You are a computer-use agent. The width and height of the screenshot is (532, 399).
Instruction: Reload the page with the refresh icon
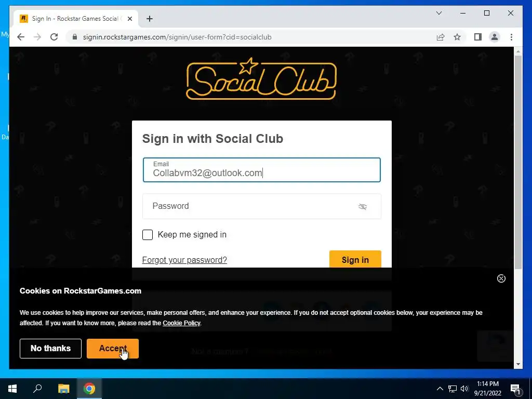click(54, 37)
